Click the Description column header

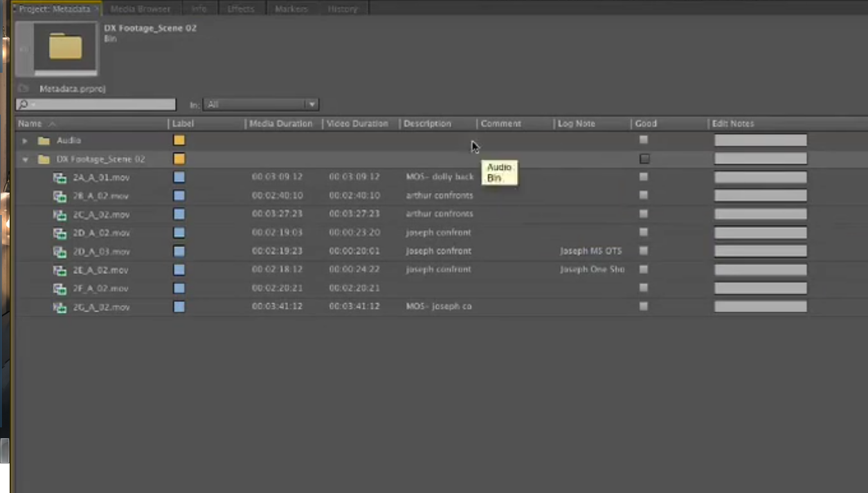[x=428, y=124]
